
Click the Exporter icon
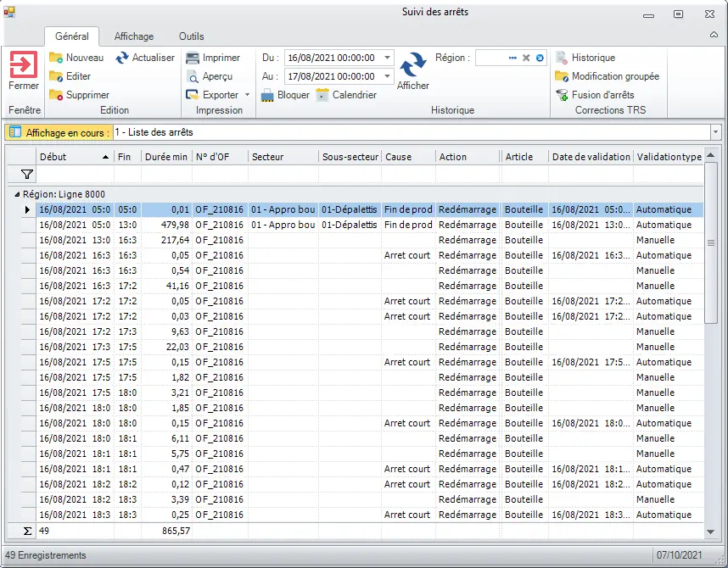[x=193, y=95]
